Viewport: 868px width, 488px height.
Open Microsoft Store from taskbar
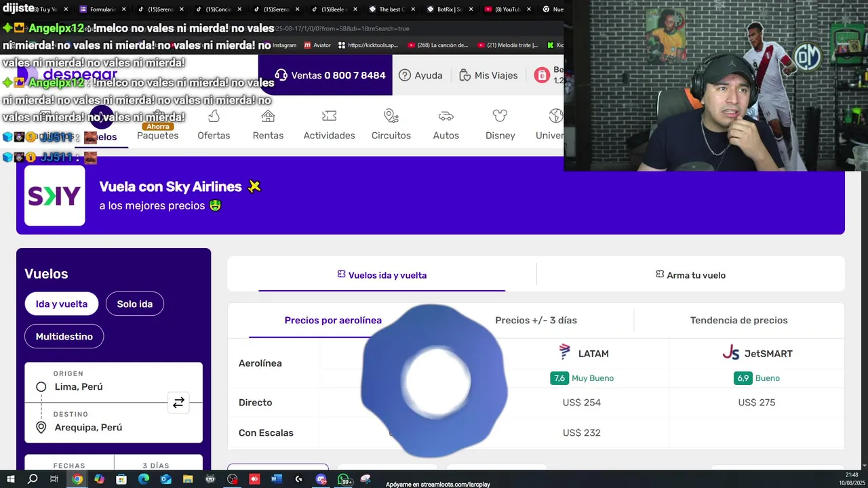tap(121, 479)
